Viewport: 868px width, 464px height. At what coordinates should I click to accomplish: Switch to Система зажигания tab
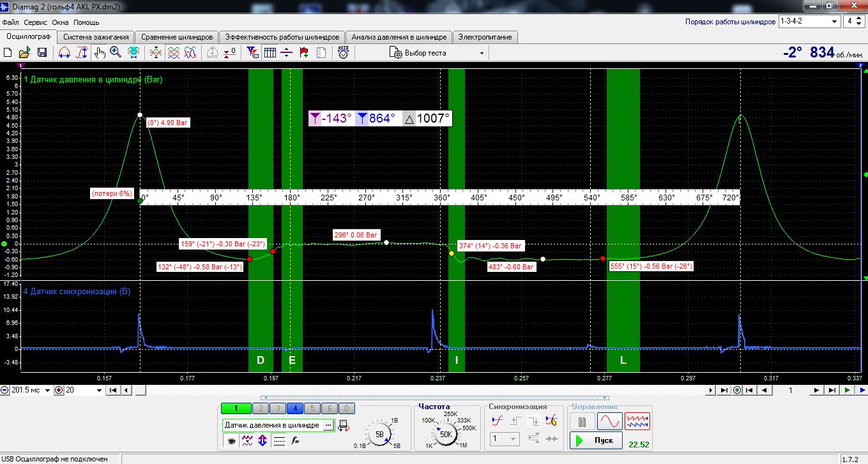[x=96, y=37]
